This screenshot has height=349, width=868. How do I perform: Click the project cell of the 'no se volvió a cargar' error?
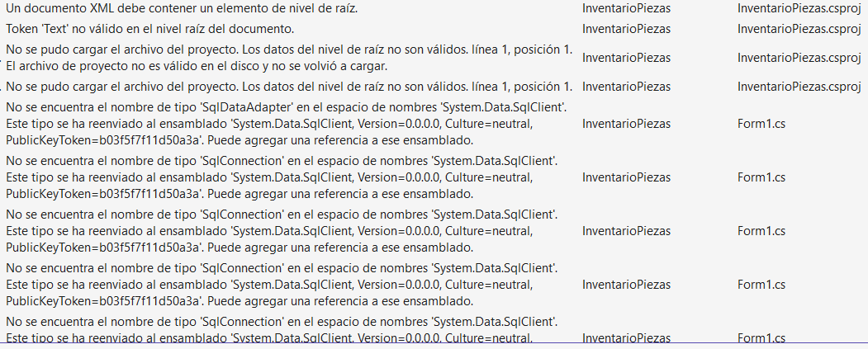[626, 58]
